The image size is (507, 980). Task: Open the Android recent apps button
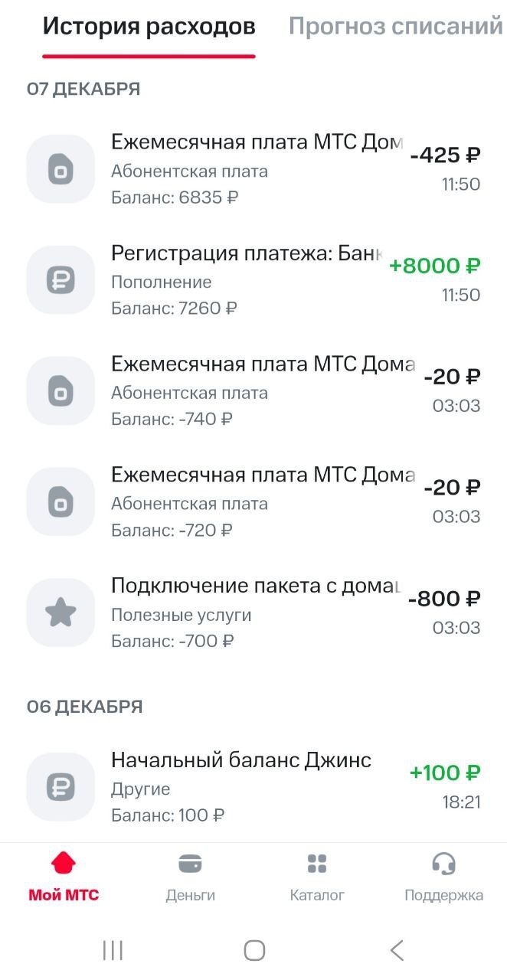point(113,951)
